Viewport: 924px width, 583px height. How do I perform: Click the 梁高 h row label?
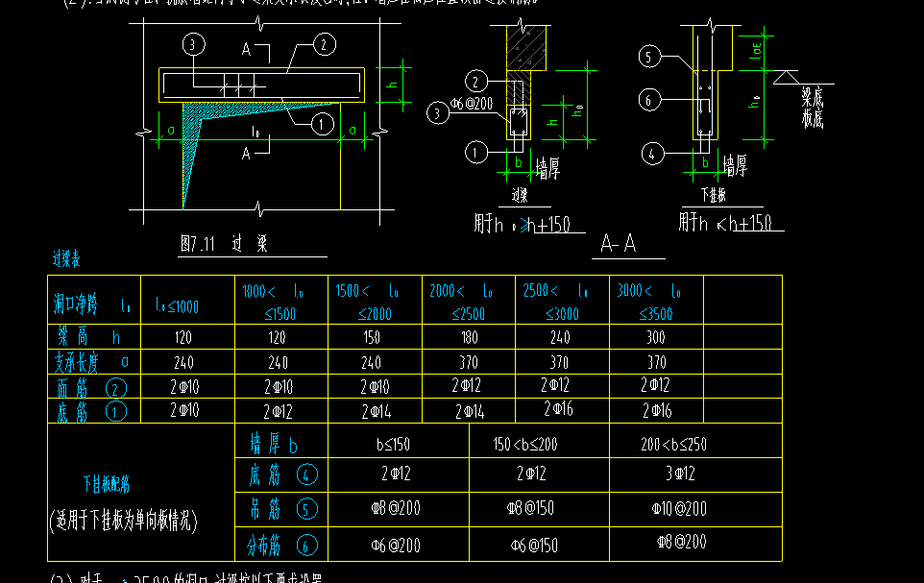(89, 337)
